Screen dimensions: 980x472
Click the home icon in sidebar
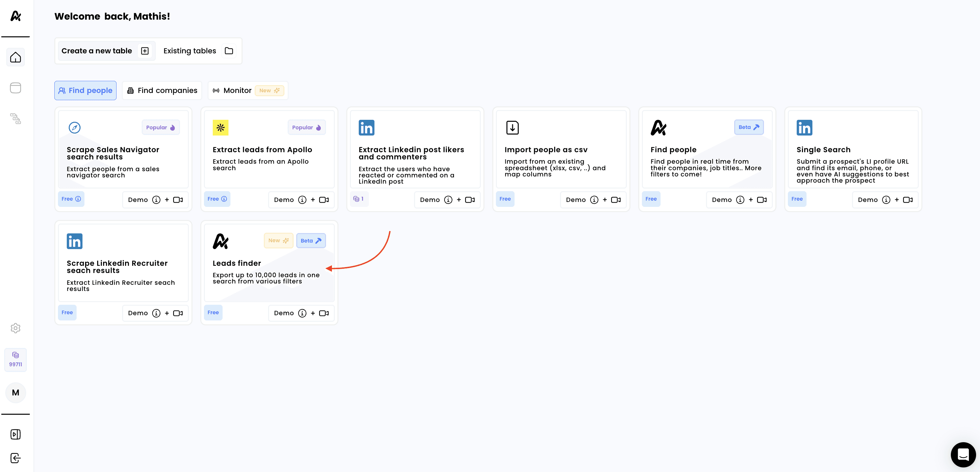click(x=15, y=57)
